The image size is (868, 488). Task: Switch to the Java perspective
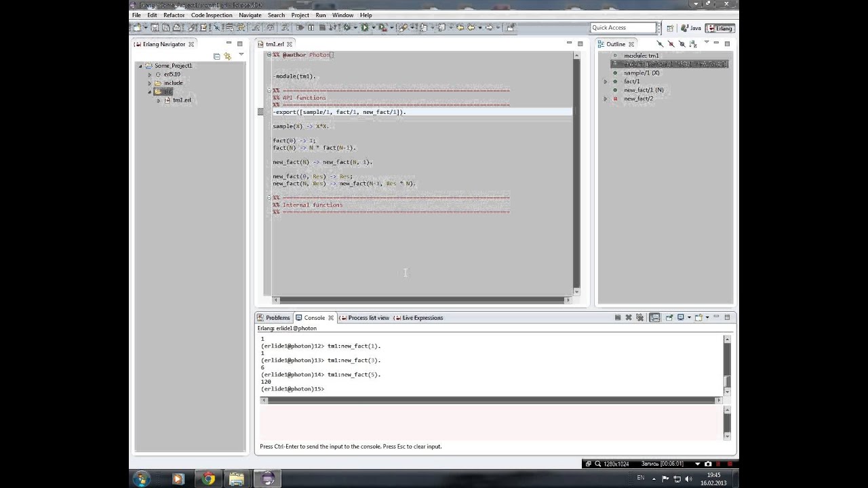pos(691,28)
